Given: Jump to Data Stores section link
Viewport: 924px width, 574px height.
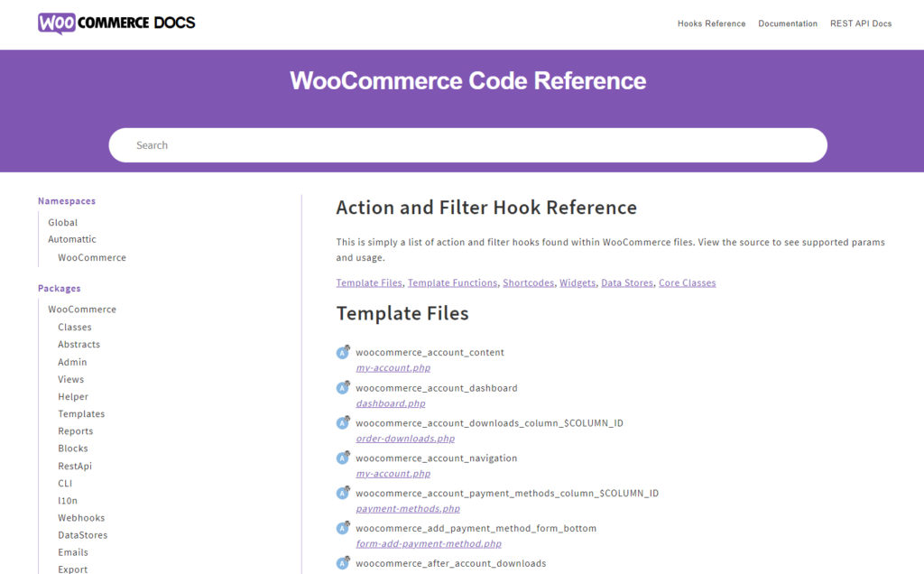Looking at the screenshot, I should [x=627, y=282].
